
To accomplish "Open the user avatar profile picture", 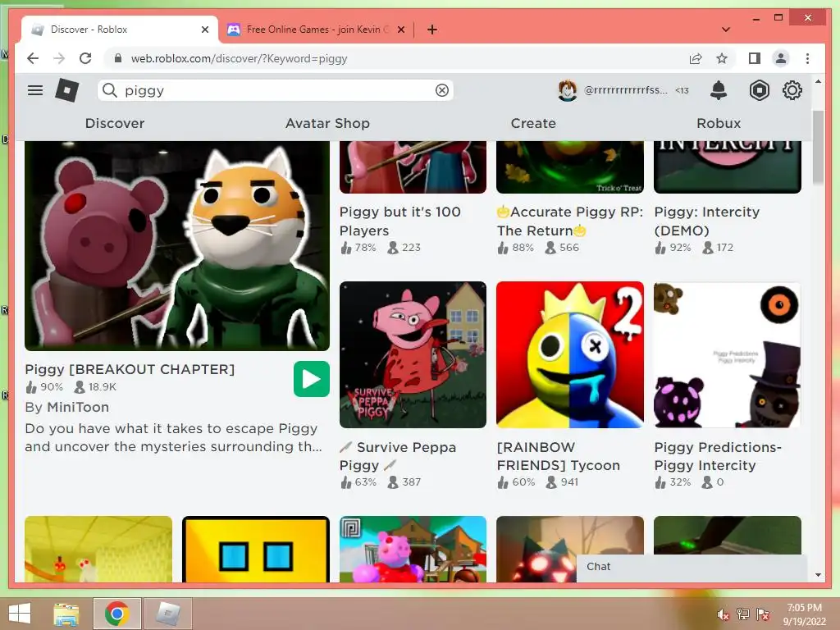I will (568, 90).
